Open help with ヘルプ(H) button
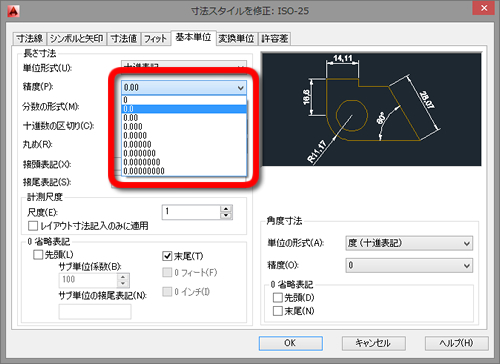 [x=457, y=343]
